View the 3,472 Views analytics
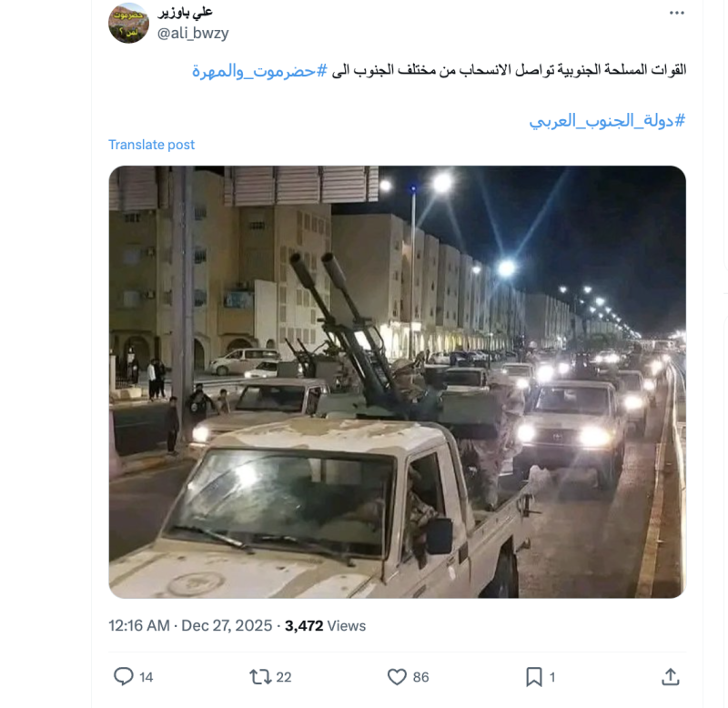Viewport: 728px width, 708px height. [325, 626]
